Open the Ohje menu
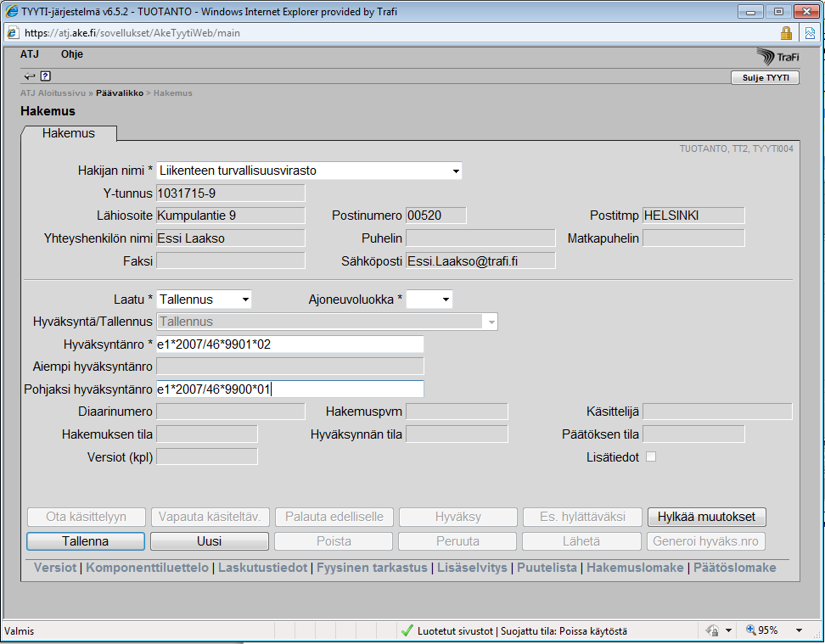This screenshot has height=644, width=825. (x=72, y=54)
